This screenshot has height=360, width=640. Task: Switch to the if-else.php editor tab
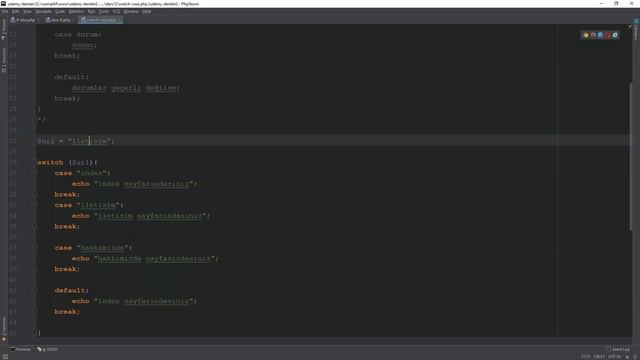24,20
